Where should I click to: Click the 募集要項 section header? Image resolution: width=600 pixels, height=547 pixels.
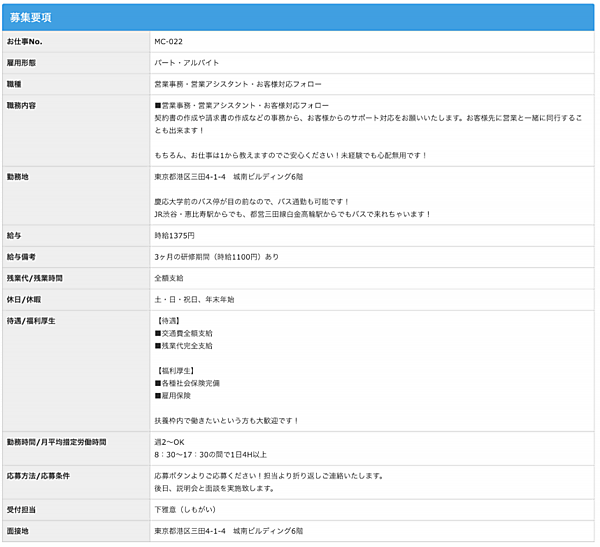pyautogui.click(x=31, y=18)
